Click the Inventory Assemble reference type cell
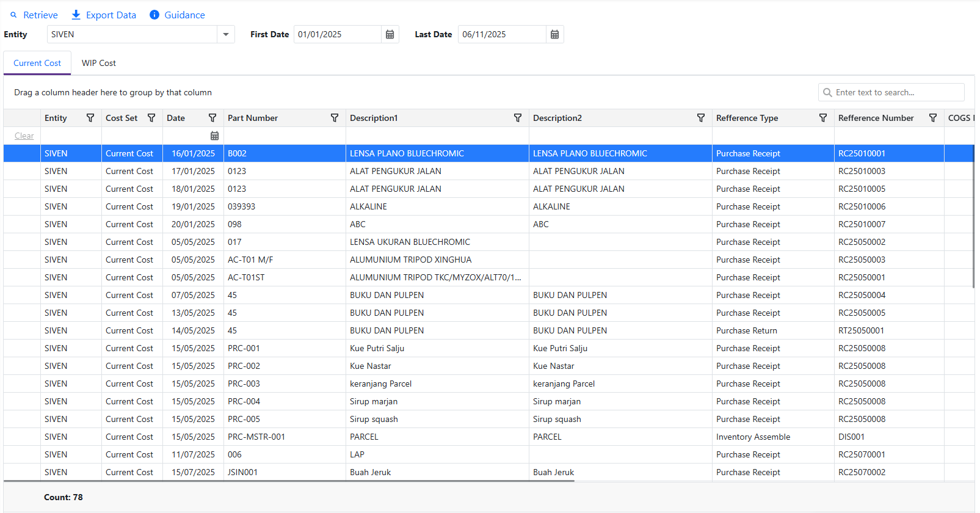Viewport: 980px width, 513px height. (773, 437)
